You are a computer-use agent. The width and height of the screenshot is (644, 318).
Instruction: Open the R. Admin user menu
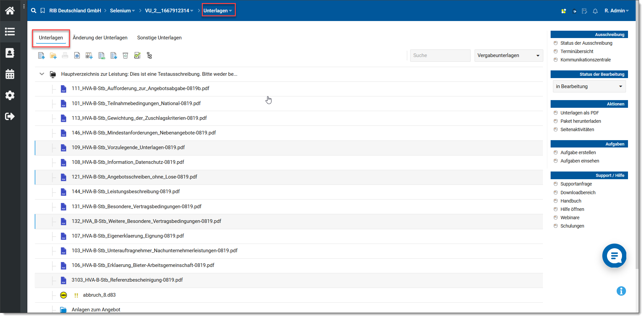(616, 11)
